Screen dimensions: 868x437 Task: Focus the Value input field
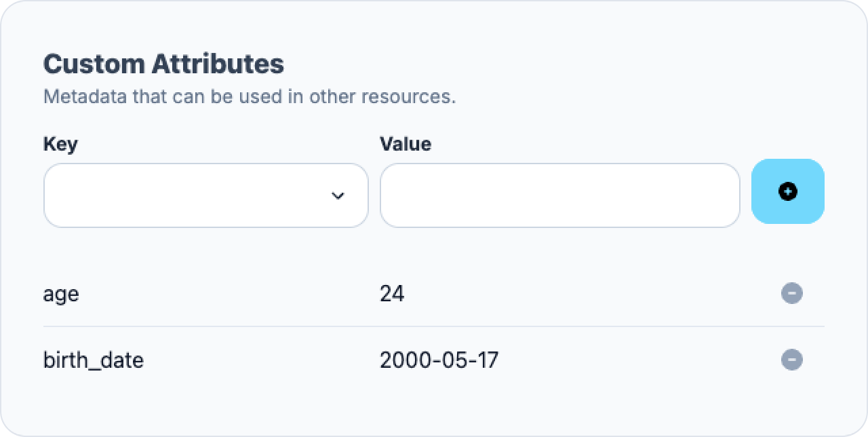tap(560, 195)
